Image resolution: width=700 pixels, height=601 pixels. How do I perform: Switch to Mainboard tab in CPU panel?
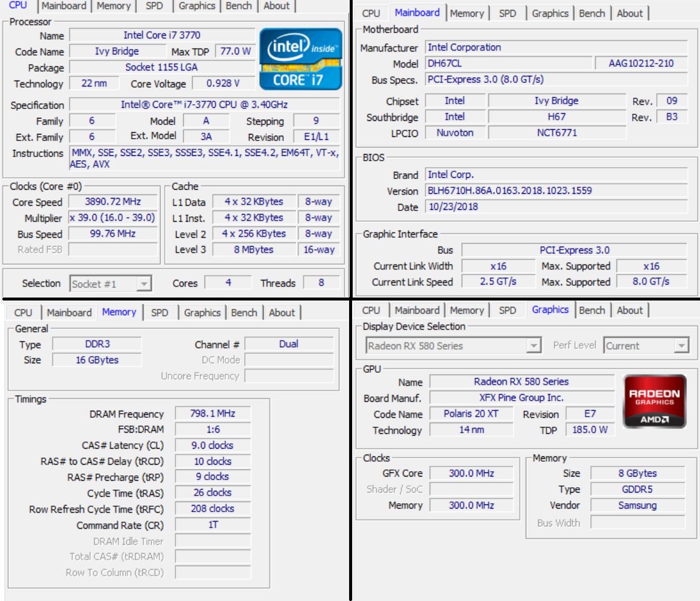tap(64, 6)
